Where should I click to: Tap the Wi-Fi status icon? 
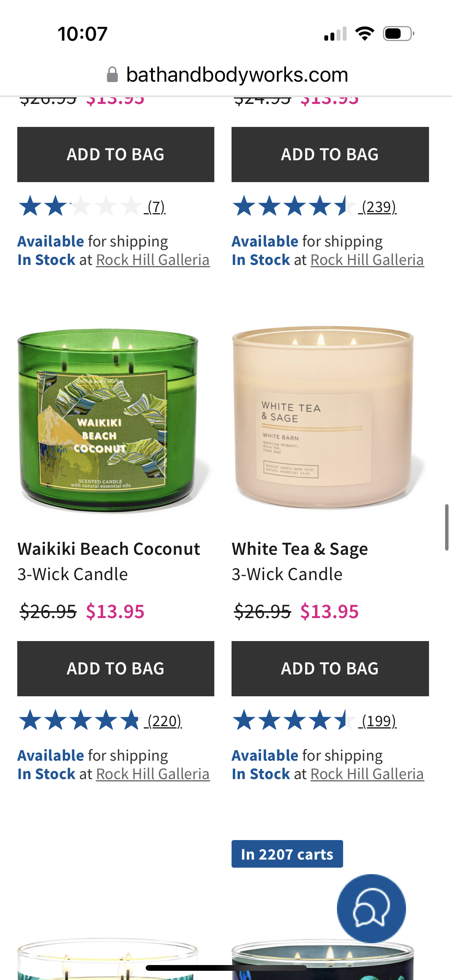click(365, 34)
